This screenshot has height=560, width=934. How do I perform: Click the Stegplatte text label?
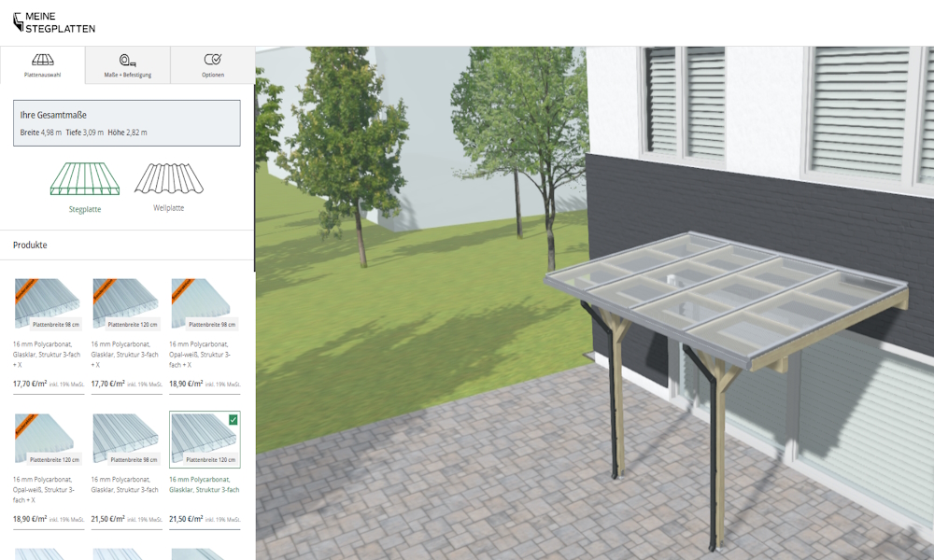click(x=85, y=210)
